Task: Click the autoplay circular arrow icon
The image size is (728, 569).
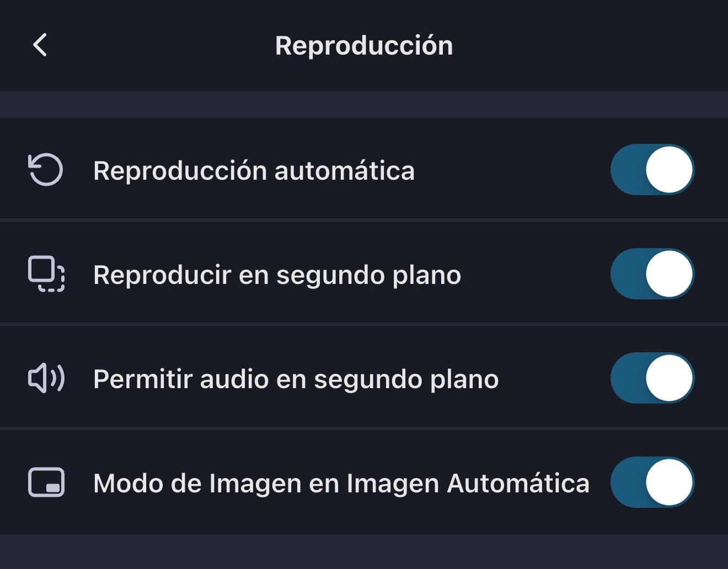Action: 46,169
